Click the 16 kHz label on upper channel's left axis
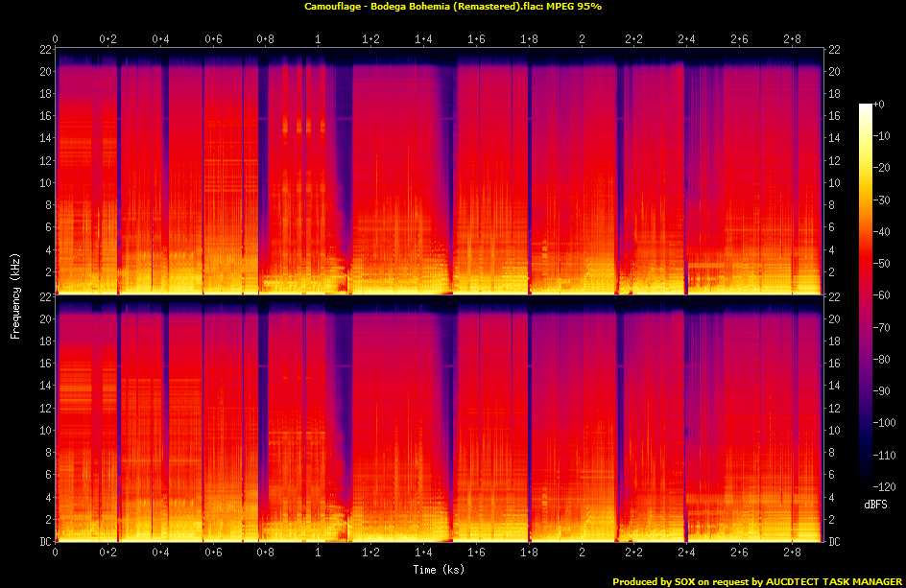906x588 pixels. [44, 116]
